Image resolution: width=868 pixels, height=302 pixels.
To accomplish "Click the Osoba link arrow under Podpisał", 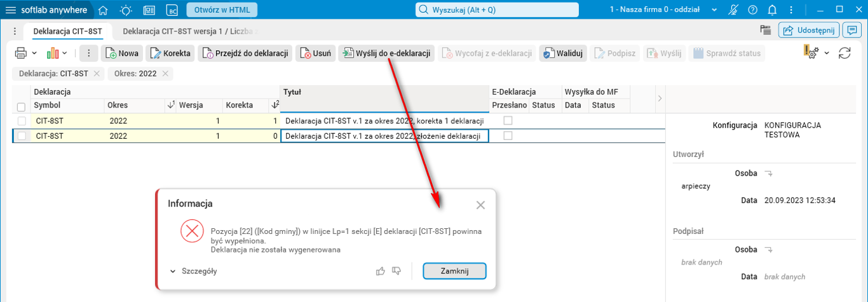I will tap(768, 250).
